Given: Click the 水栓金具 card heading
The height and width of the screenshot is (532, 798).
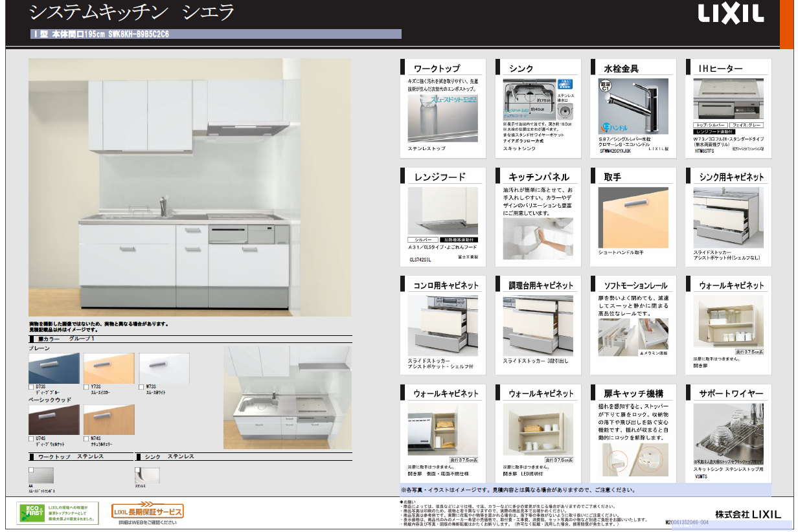Looking at the screenshot, I should [622, 69].
